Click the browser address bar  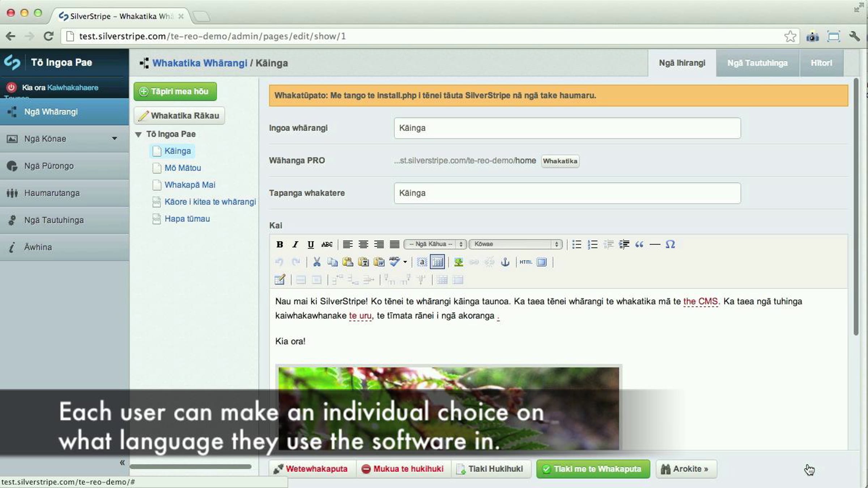pos(430,36)
